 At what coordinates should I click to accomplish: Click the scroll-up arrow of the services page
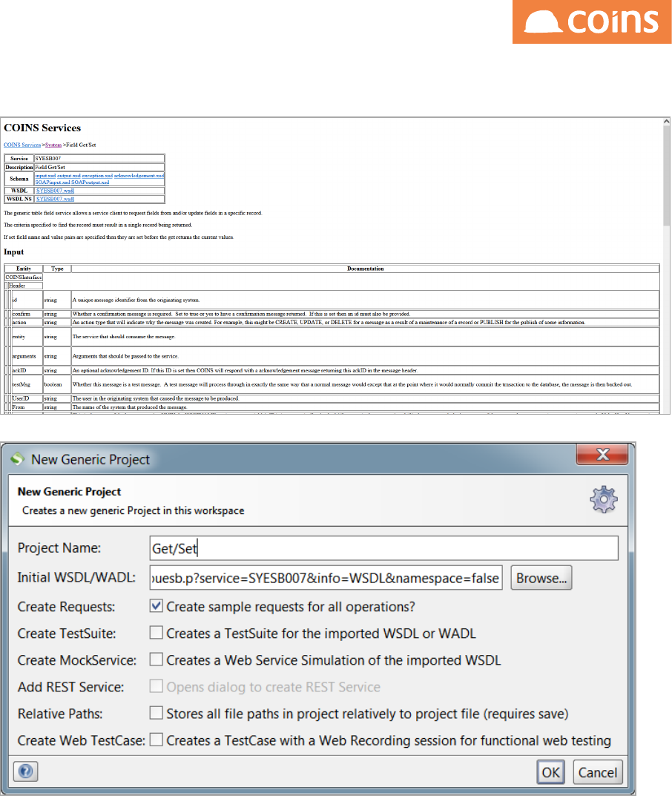click(666, 122)
